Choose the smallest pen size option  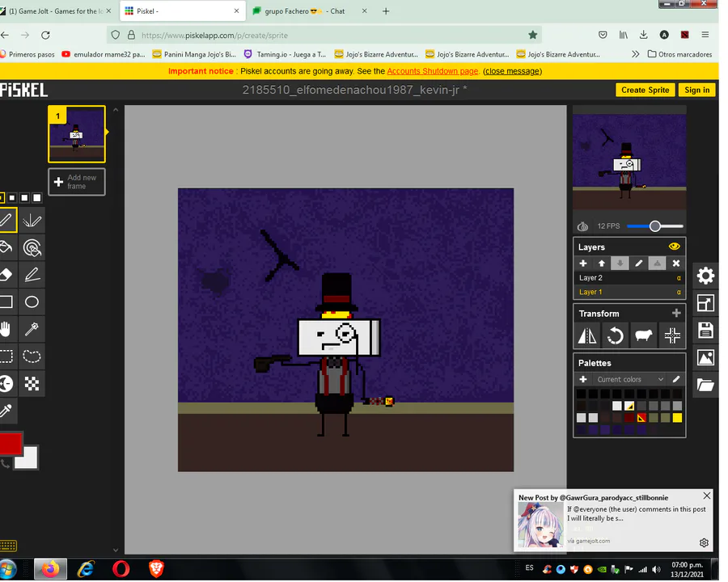point(2,198)
